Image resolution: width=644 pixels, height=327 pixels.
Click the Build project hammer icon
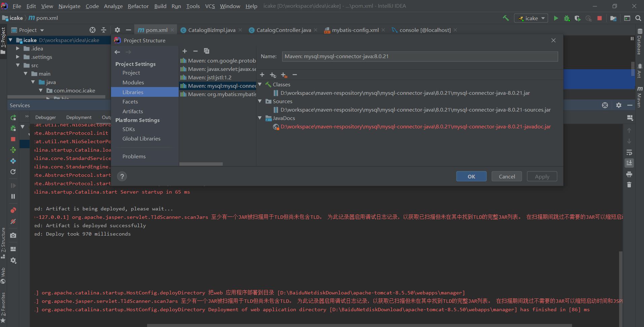click(506, 18)
